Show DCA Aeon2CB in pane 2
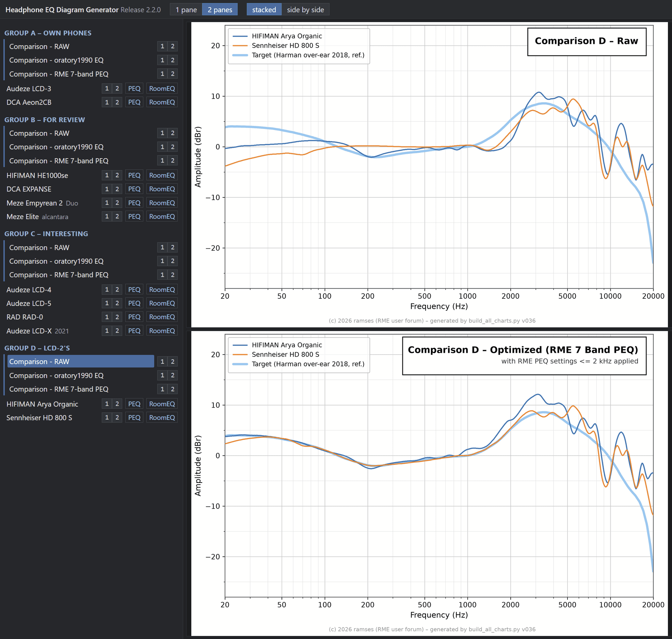The height and width of the screenshot is (639, 672). click(x=117, y=102)
